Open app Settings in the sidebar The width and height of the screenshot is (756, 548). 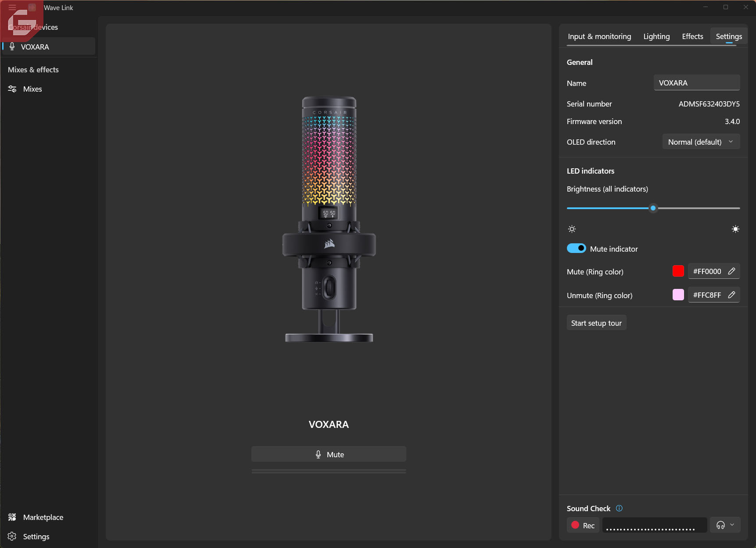pos(48,537)
